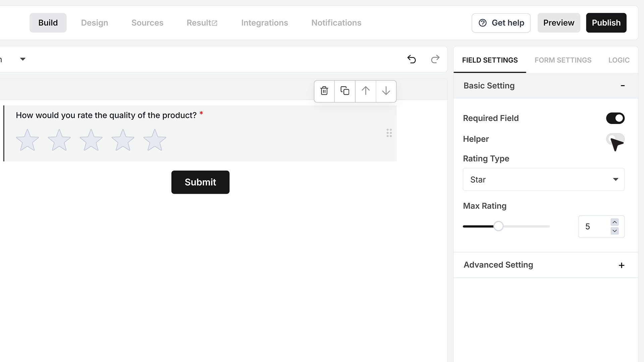Increase Max Rating with the up stepper
Viewport: 644px width, 362px height.
pos(614,222)
